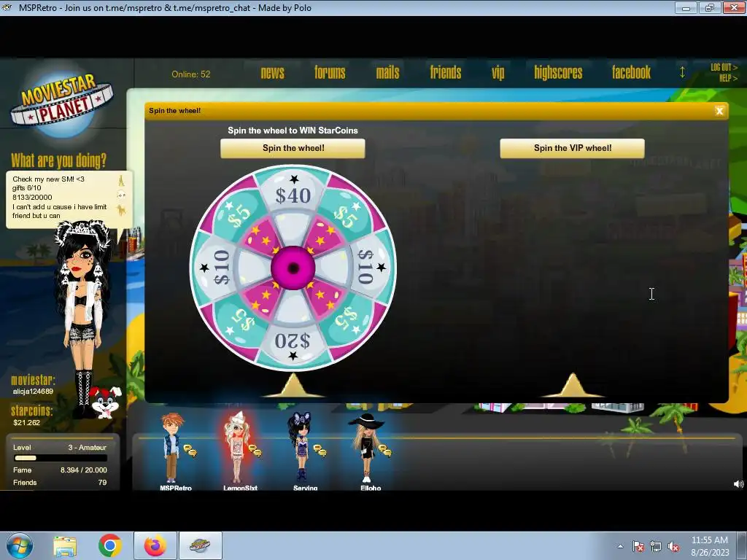Select the LemonSixt friend avatar

236,448
